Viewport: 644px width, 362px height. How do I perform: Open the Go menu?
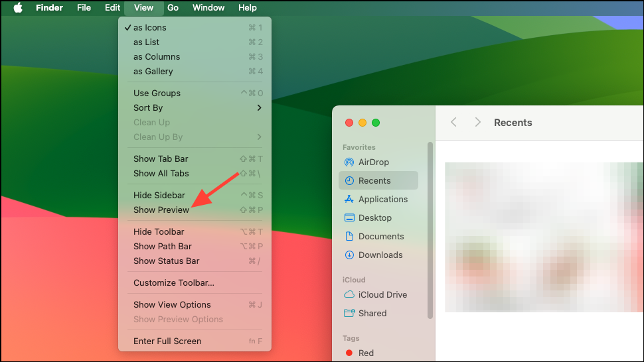tap(173, 8)
